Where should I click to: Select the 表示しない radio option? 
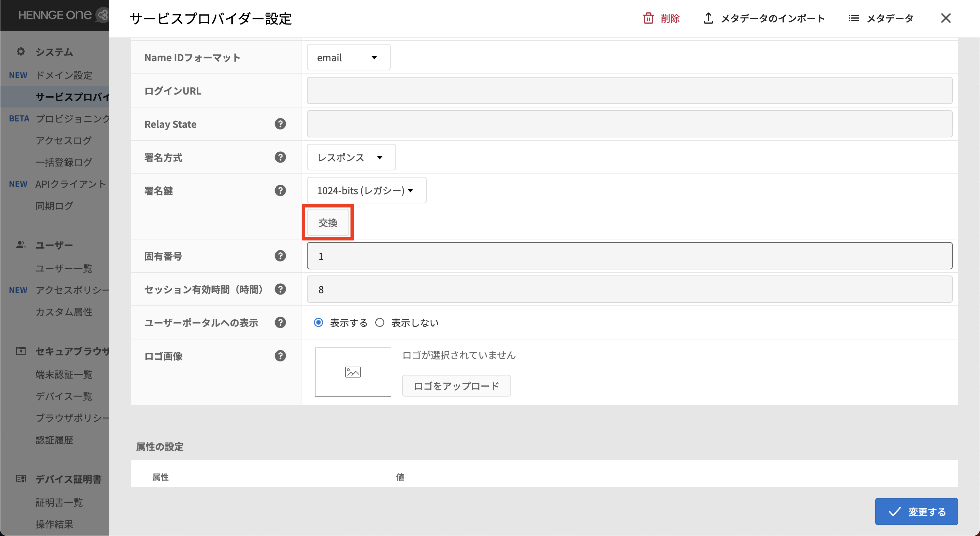380,322
